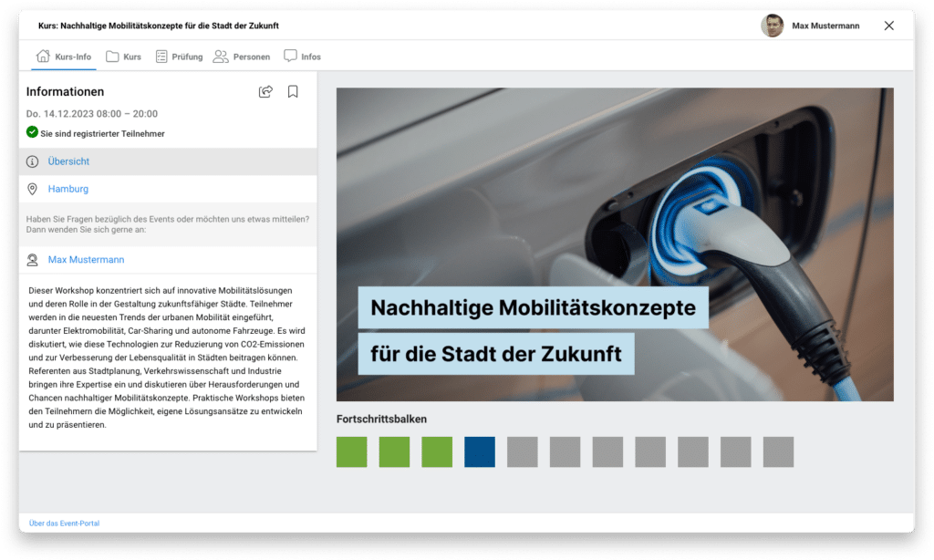This screenshot has width=934, height=560.
Task: Click the green registered participant checkmark
Action: [31, 133]
